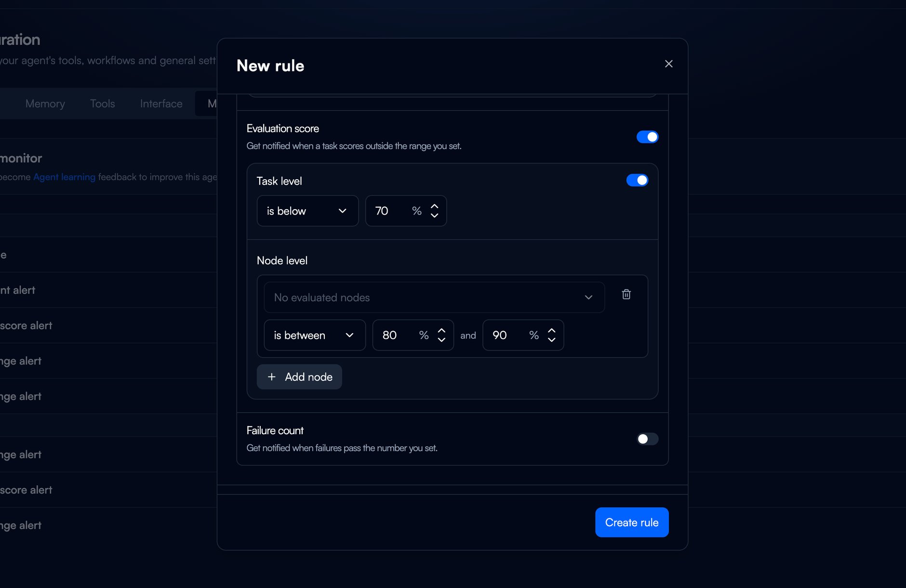
Task: Click the Task level 70% value field
Action: tap(406, 211)
